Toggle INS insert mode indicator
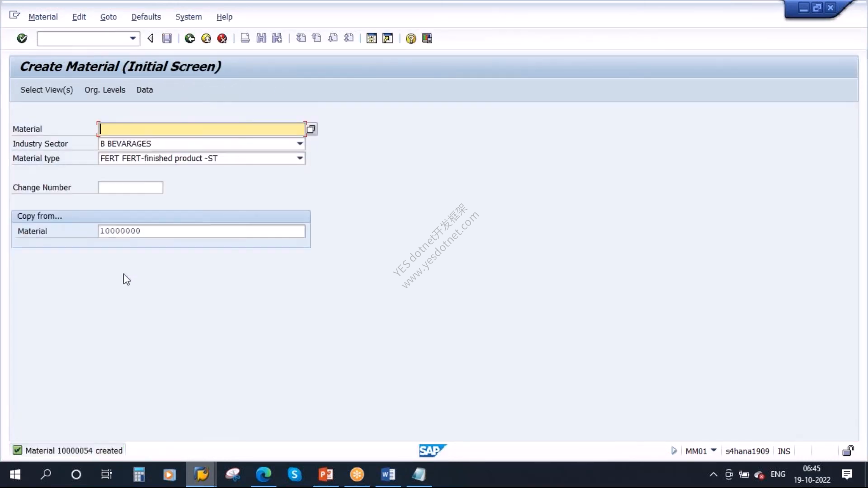Viewport: 868px width, 488px height. (x=783, y=451)
